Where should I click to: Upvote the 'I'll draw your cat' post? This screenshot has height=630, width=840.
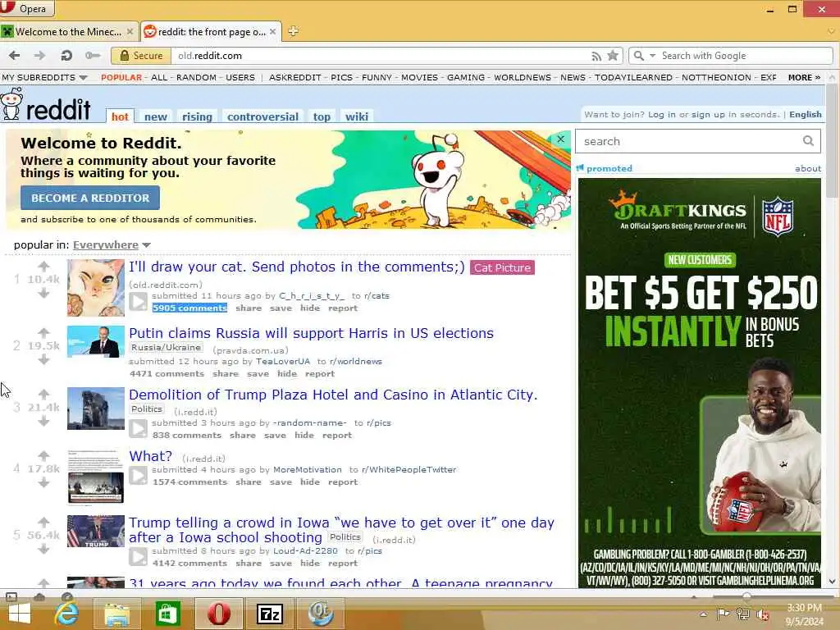pyautogui.click(x=43, y=266)
